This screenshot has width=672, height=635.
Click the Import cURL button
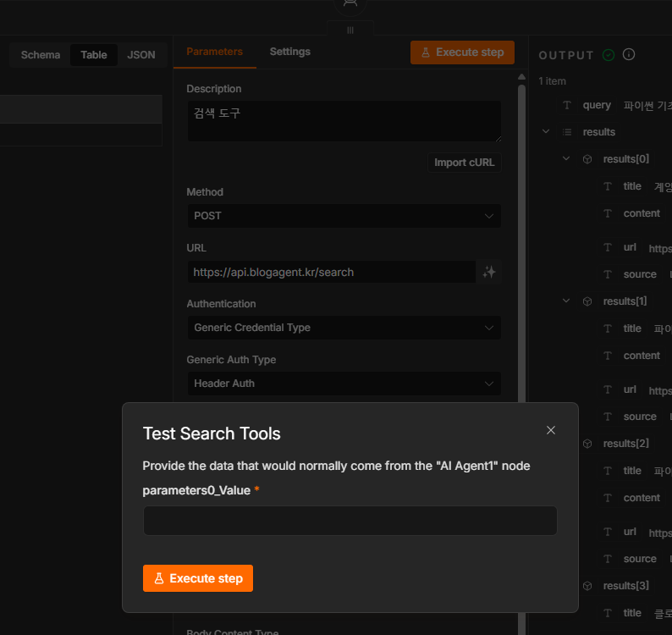pyautogui.click(x=464, y=163)
